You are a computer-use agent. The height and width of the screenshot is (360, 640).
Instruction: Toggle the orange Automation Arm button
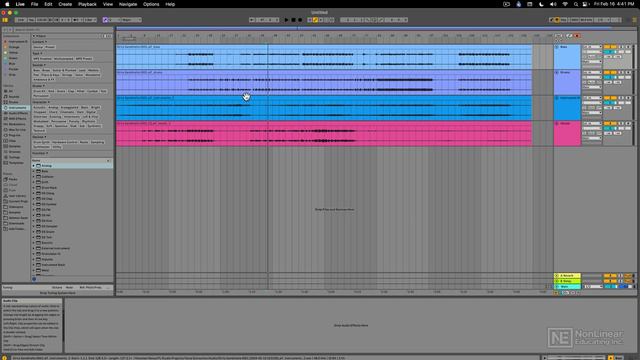tap(315, 20)
